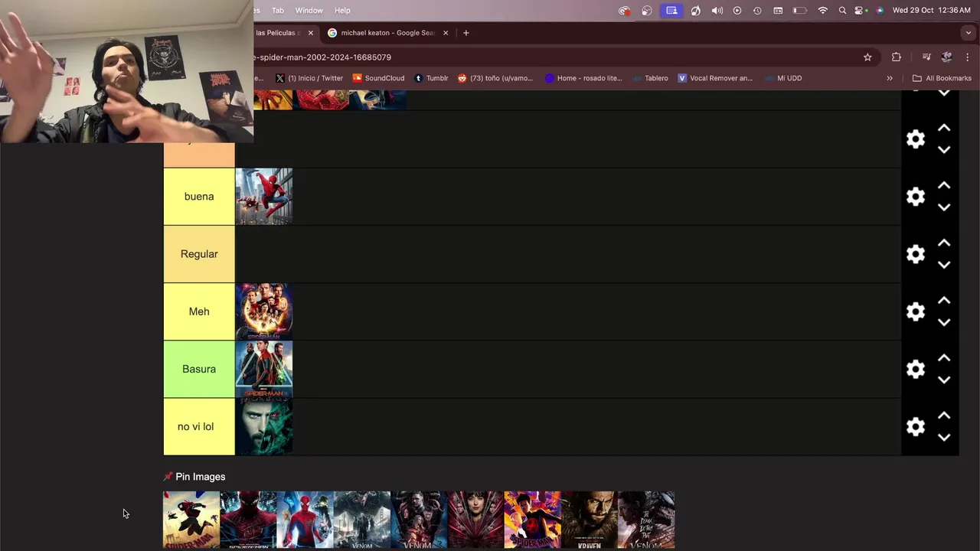Click the yellow buena tier label

(x=199, y=197)
